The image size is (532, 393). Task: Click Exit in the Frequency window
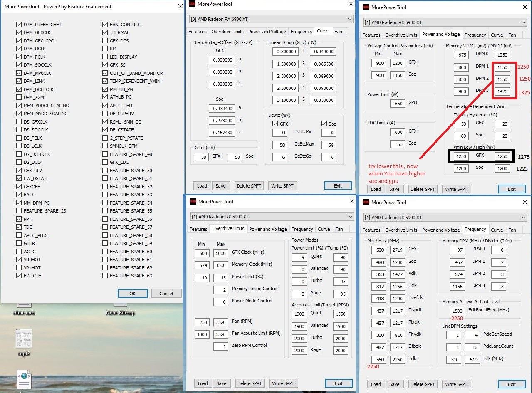coord(512,384)
